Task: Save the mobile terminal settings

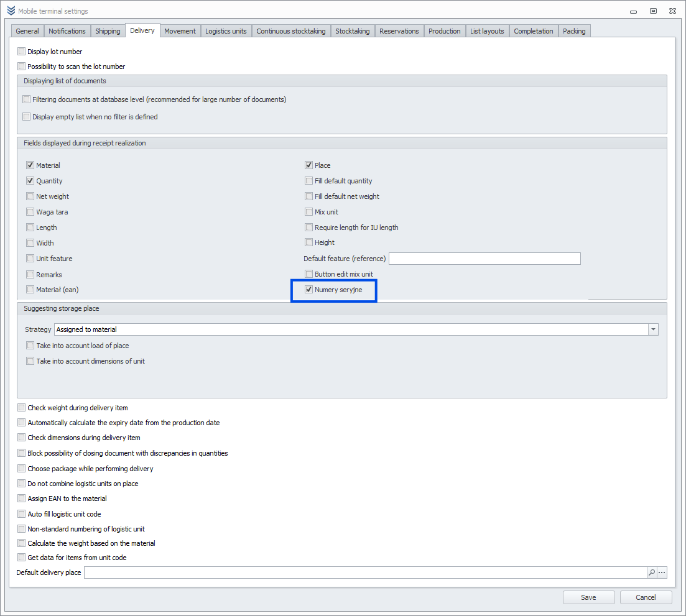Action: (588, 597)
